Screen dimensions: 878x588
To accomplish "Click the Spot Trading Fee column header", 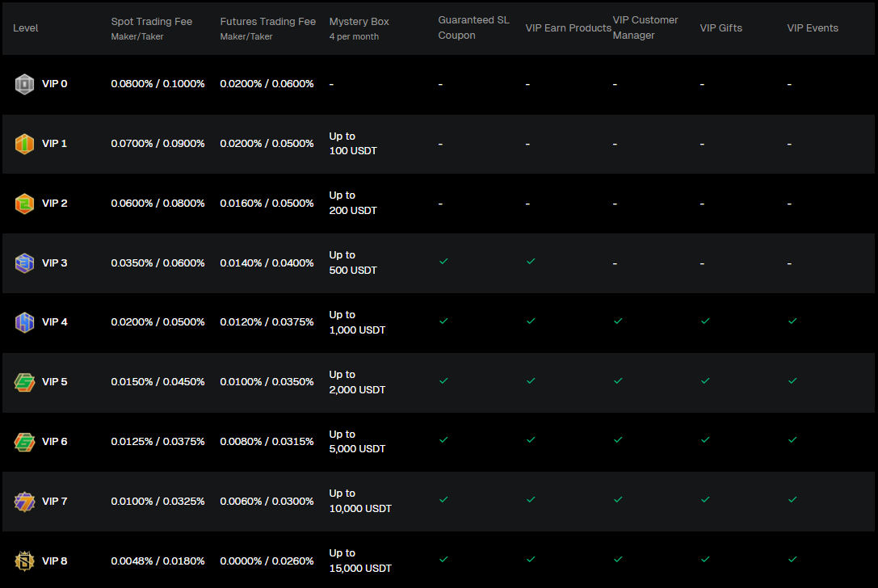I will (151, 28).
